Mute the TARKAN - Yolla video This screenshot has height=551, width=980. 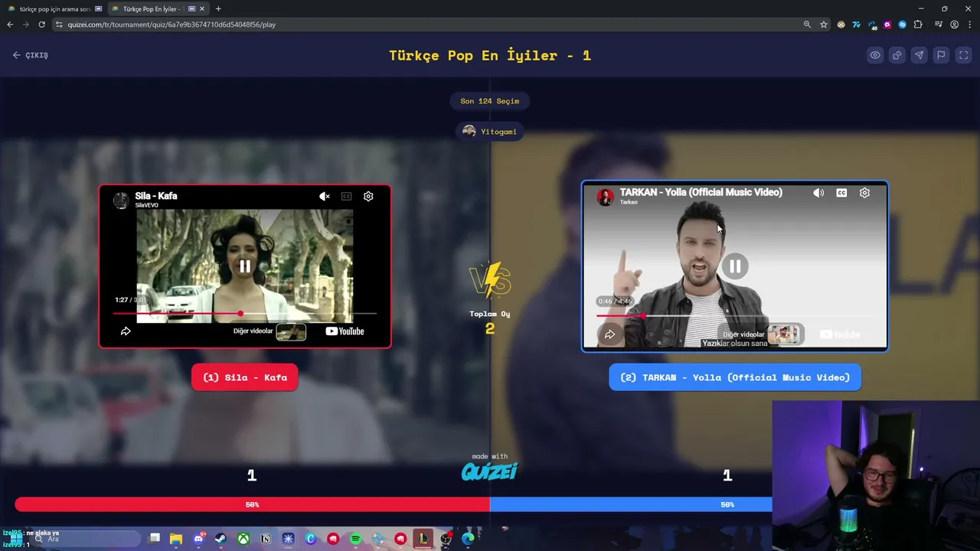[818, 193]
